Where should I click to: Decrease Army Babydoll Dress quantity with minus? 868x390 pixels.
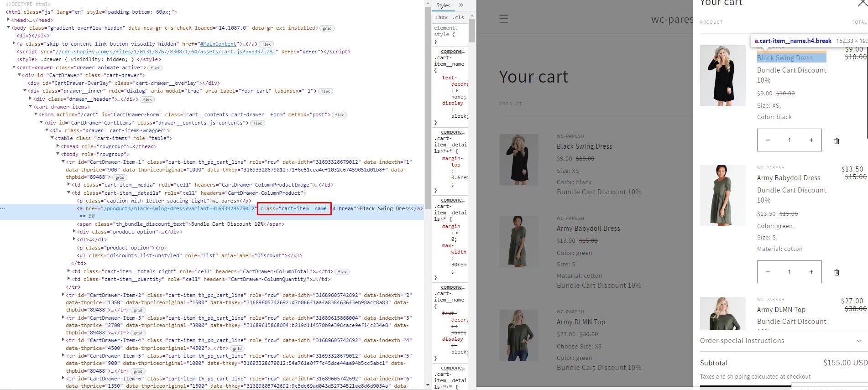pyautogui.click(x=768, y=272)
